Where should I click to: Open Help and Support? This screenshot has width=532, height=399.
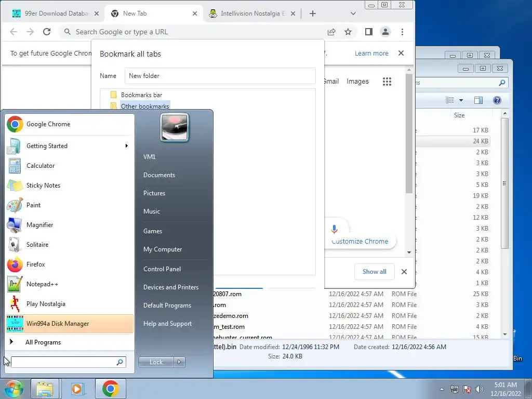click(x=167, y=324)
